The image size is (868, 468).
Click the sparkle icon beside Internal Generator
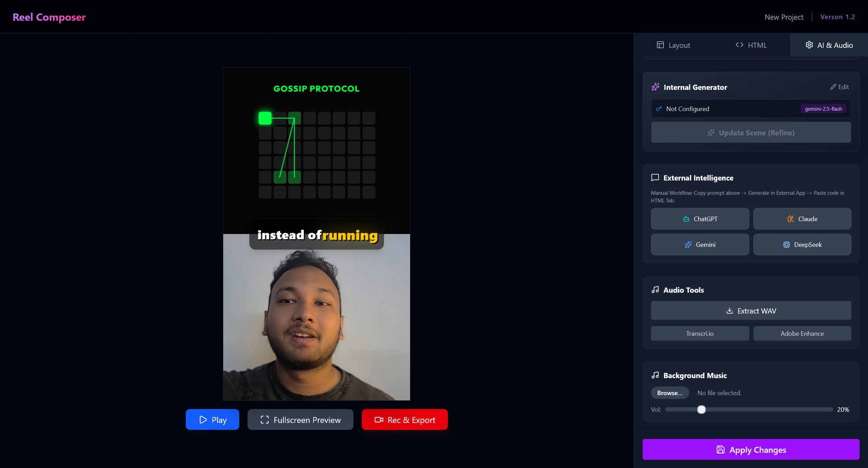655,87
